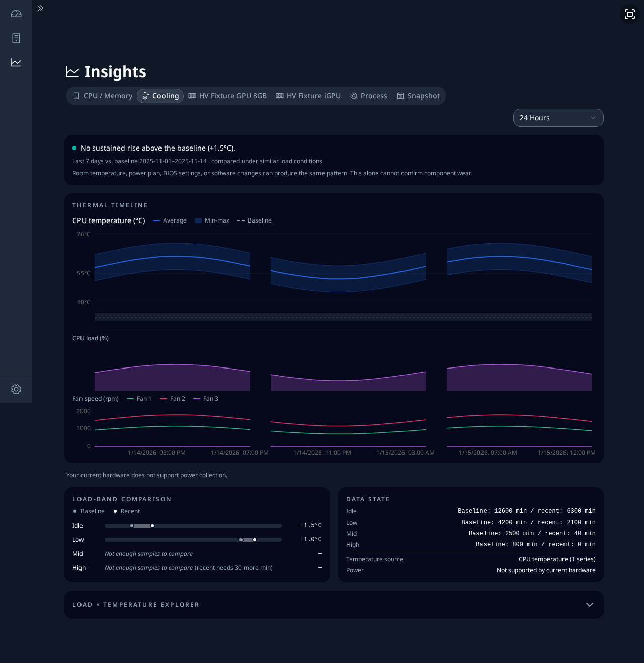Toggle the Fan 1 legend entry

139,399
